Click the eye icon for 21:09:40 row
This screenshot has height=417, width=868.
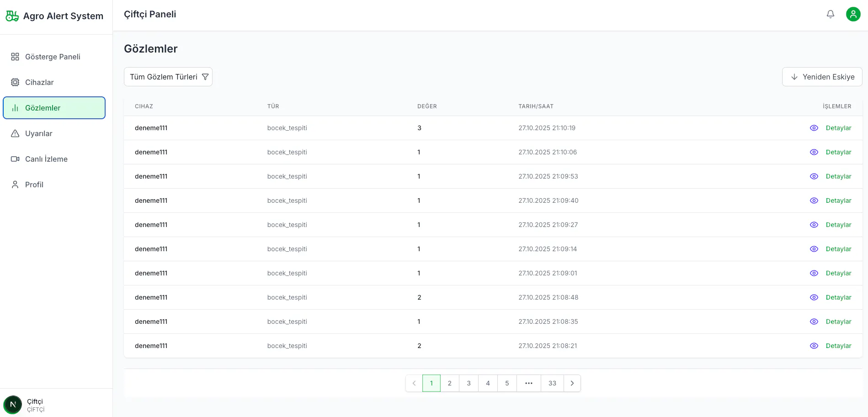(814, 201)
